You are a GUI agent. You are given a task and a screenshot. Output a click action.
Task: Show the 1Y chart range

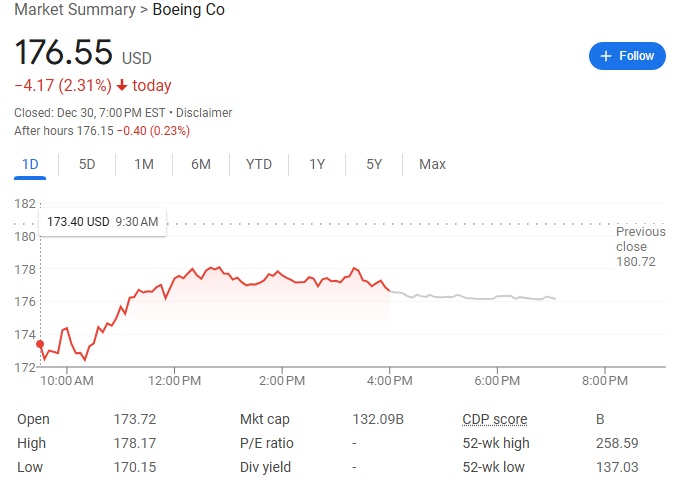[x=317, y=164]
